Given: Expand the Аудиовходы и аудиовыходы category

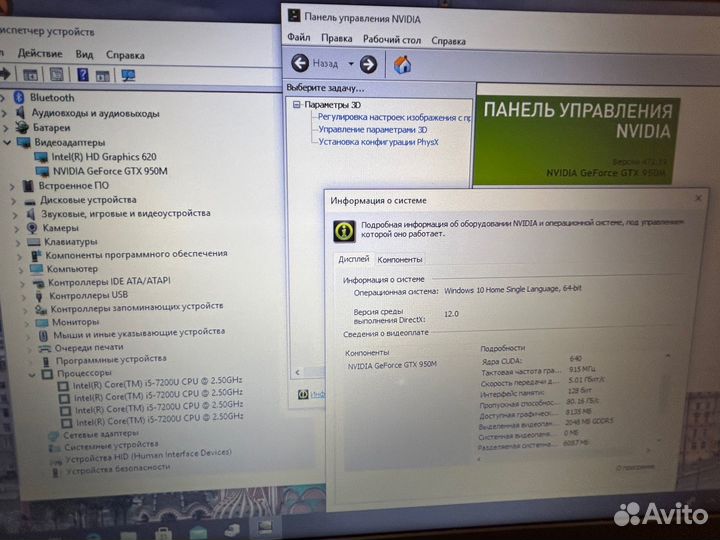Looking at the screenshot, I should tap(5, 112).
